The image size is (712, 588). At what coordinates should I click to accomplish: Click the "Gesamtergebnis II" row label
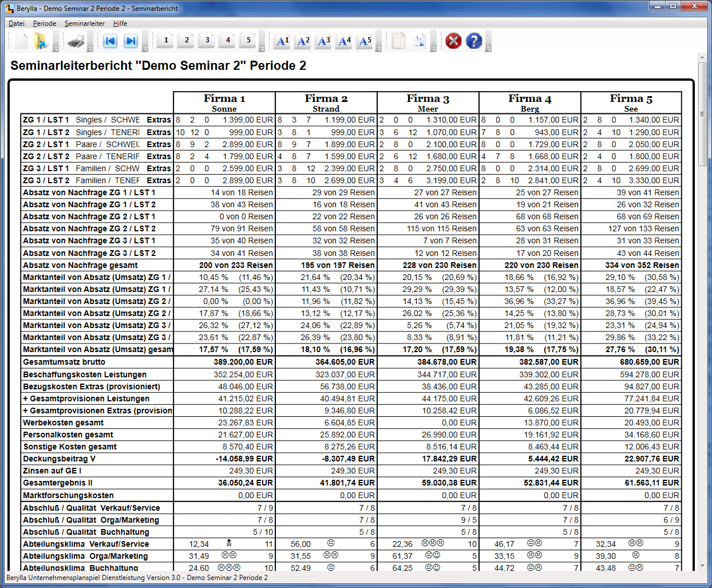pos(58,483)
